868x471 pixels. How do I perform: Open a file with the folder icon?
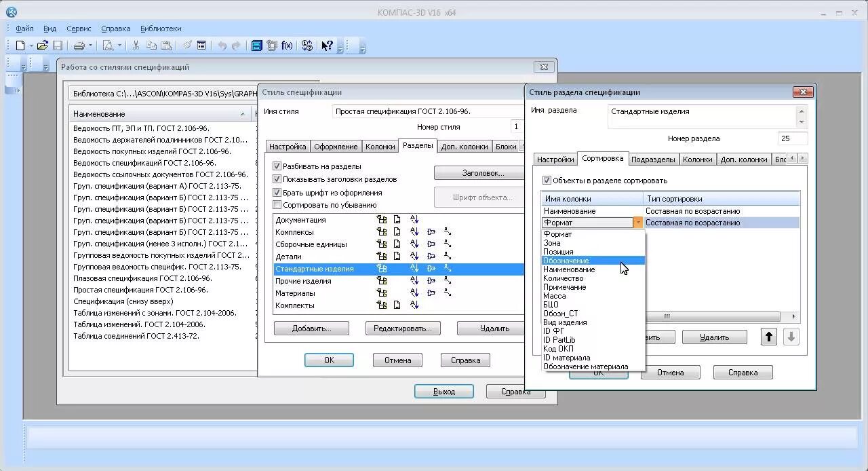(43, 45)
